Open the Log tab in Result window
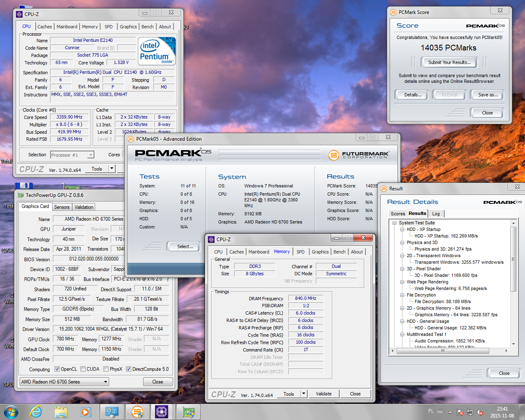This screenshot has width=525, height=420. tap(436, 214)
